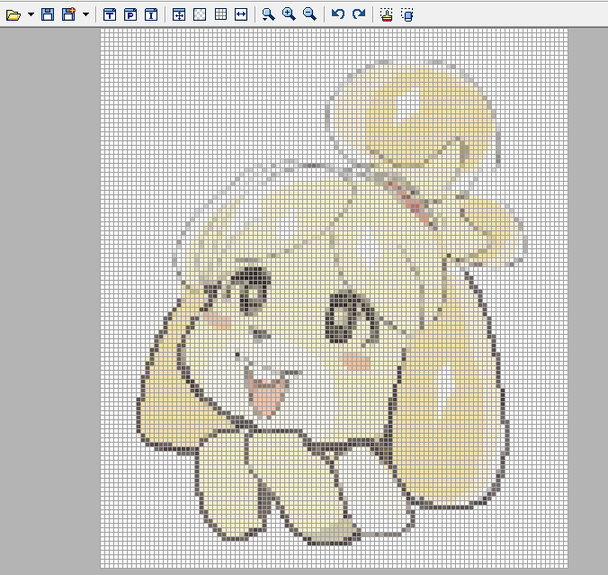Screen dimensions: 608x575
Task: Zoom in with the plus magnifier
Action: (x=289, y=14)
